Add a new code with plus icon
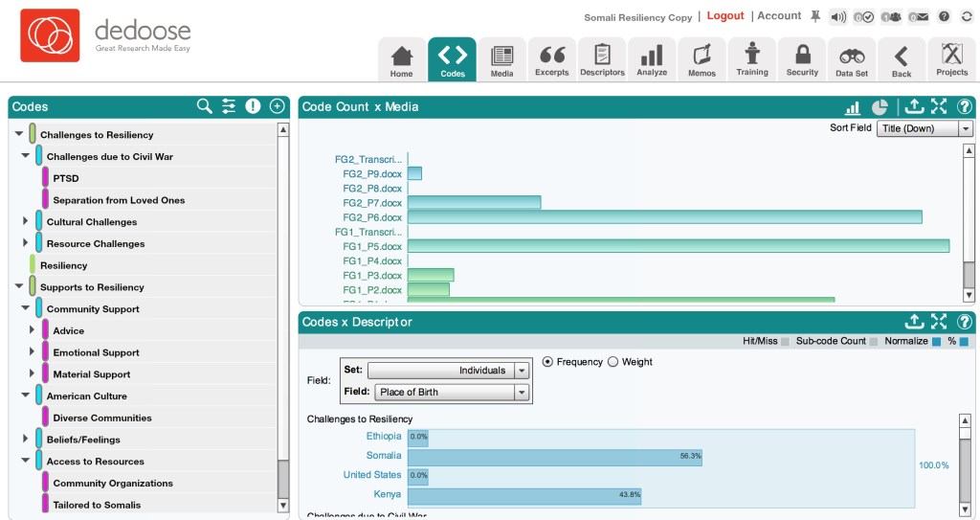The image size is (980, 520). tap(278, 106)
